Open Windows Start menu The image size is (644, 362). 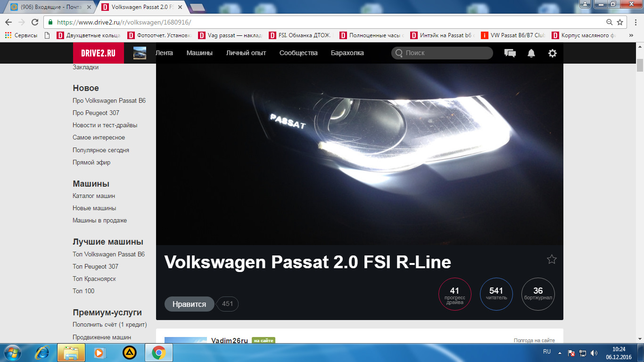13,352
